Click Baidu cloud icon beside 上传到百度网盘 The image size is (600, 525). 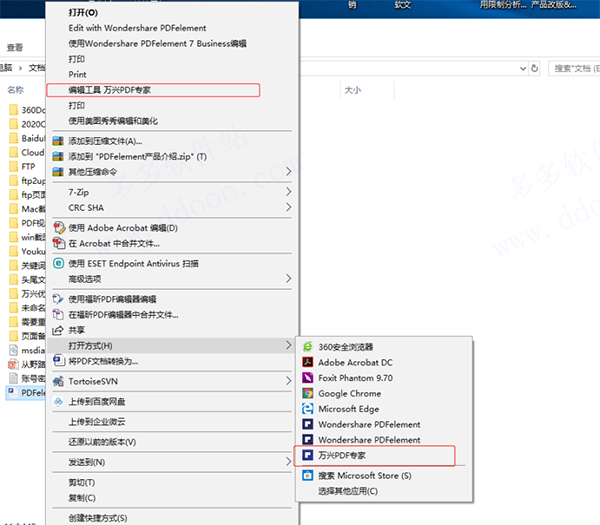(x=58, y=401)
